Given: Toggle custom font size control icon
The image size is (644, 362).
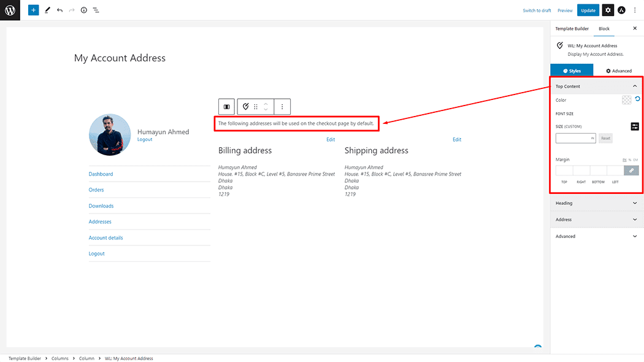Looking at the screenshot, I should [635, 126].
